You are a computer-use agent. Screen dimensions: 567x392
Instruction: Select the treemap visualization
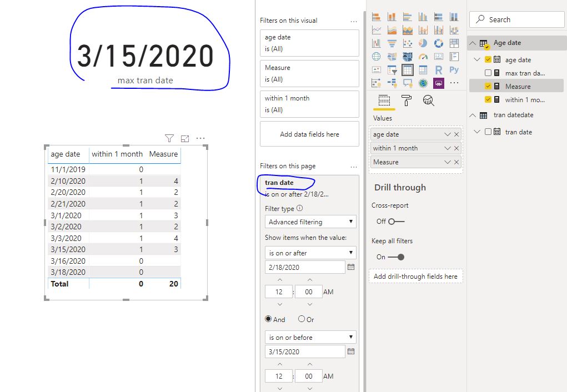coord(454,43)
